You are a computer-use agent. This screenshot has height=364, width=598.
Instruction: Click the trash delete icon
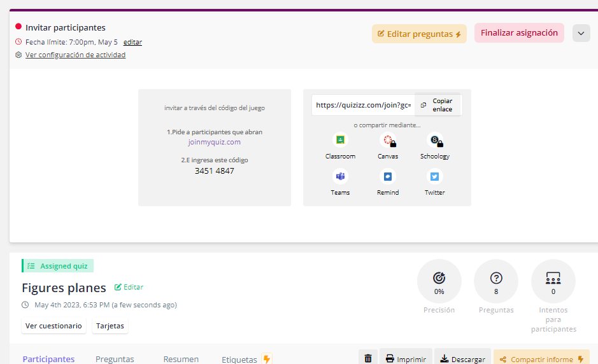point(368,358)
